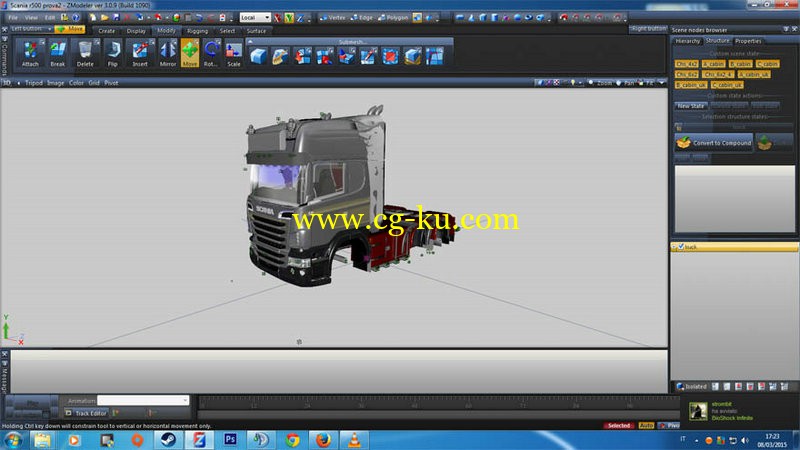The width and height of the screenshot is (800, 450).
Task: Collapse the Submesh tool group arrow
Action: pyautogui.click(x=250, y=41)
